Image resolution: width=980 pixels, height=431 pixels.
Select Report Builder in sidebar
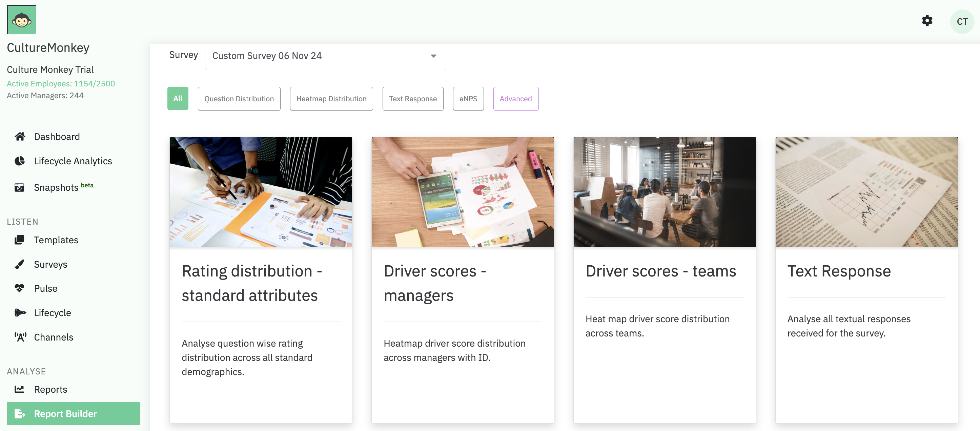click(x=74, y=413)
